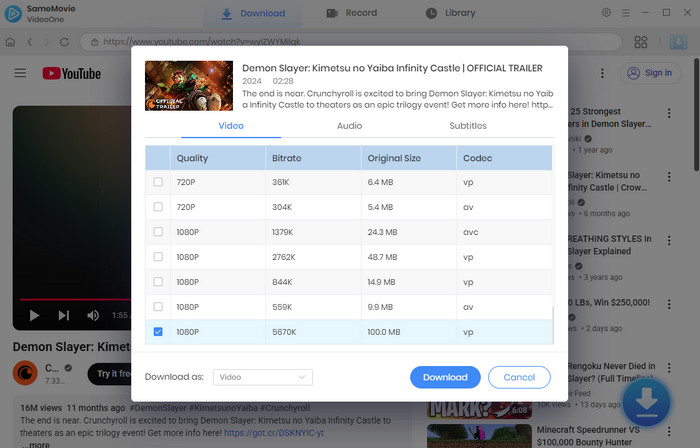The height and width of the screenshot is (448, 700).
Task: Click the browser home icon
Action: click(11, 42)
